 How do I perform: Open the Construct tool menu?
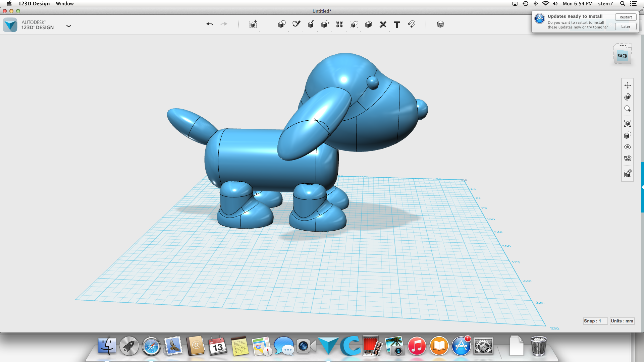[311, 24]
